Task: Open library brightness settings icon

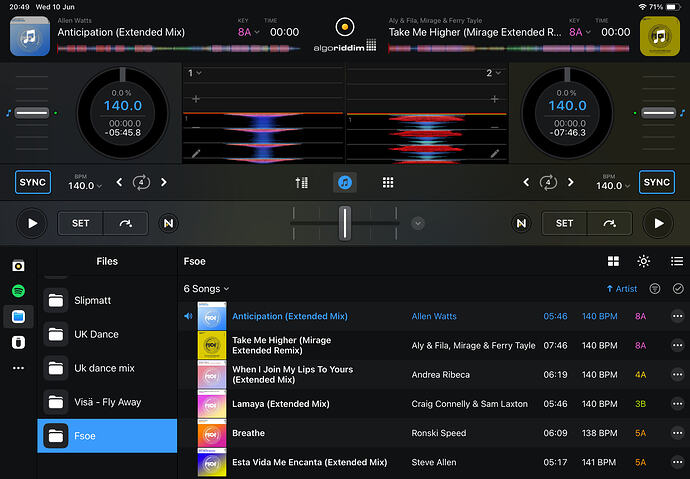Action: click(x=643, y=261)
